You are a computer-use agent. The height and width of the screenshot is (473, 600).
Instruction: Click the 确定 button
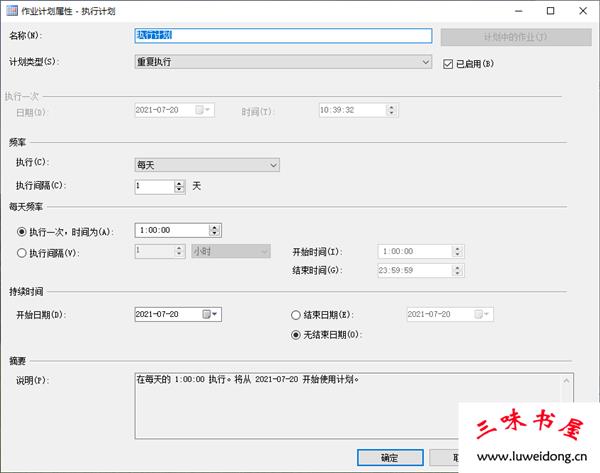point(389,458)
